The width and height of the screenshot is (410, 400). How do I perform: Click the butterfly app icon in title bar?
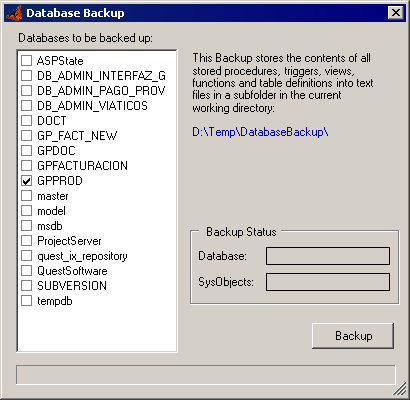point(14,13)
